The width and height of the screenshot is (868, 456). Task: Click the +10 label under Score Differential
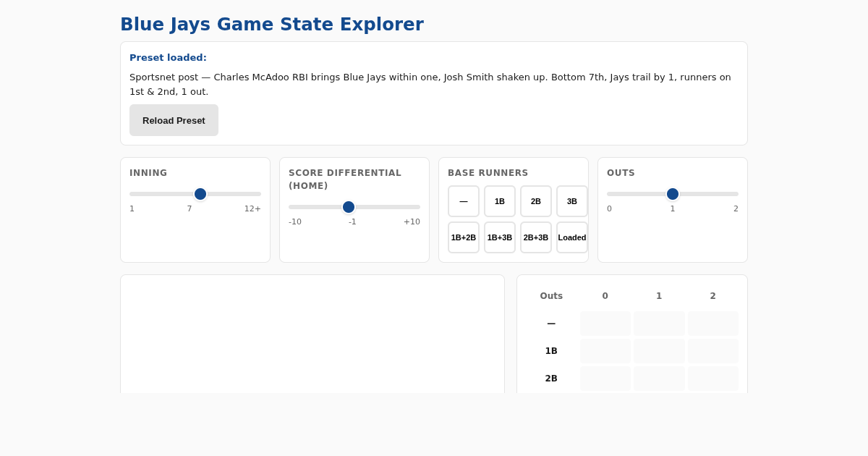pos(412,221)
